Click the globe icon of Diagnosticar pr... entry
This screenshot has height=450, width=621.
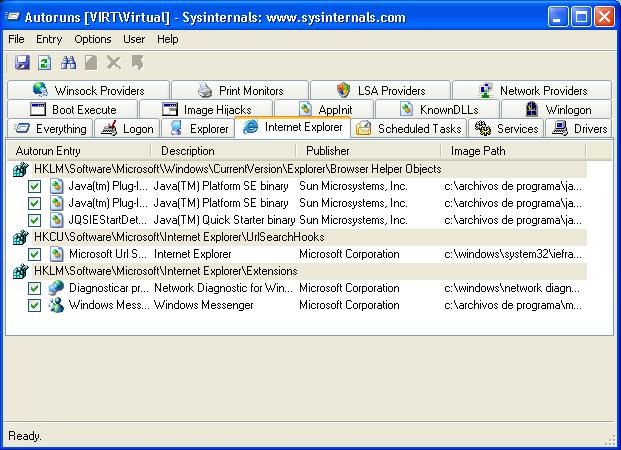(56, 288)
